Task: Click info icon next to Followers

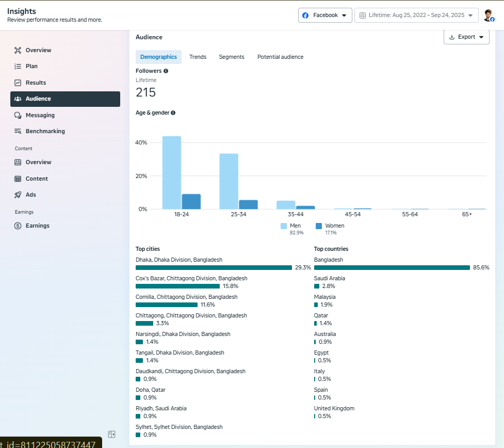Action: pyautogui.click(x=166, y=71)
